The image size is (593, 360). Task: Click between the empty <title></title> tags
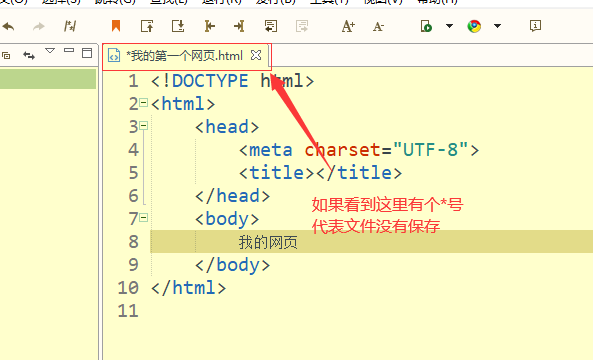tap(315, 173)
